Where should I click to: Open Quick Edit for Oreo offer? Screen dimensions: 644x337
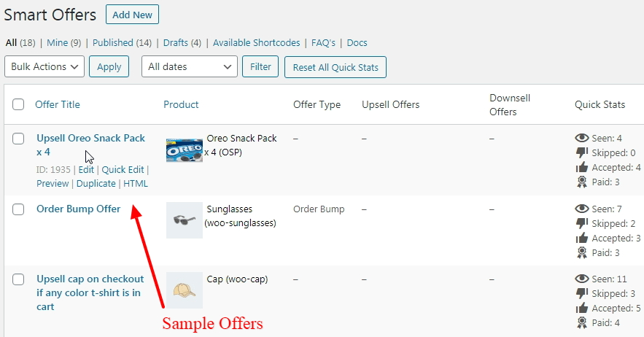(x=123, y=170)
